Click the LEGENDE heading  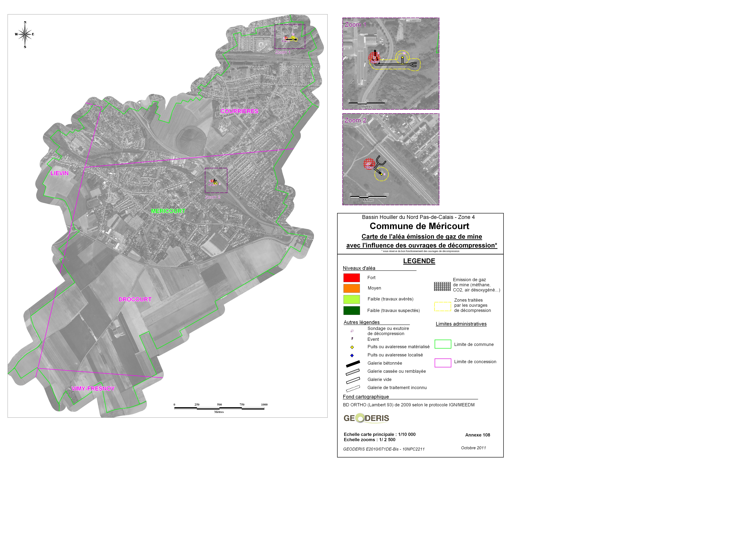[419, 261]
